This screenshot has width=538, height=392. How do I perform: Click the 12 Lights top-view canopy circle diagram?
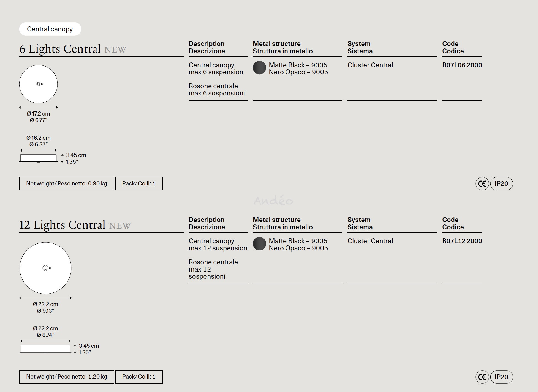[45, 268]
